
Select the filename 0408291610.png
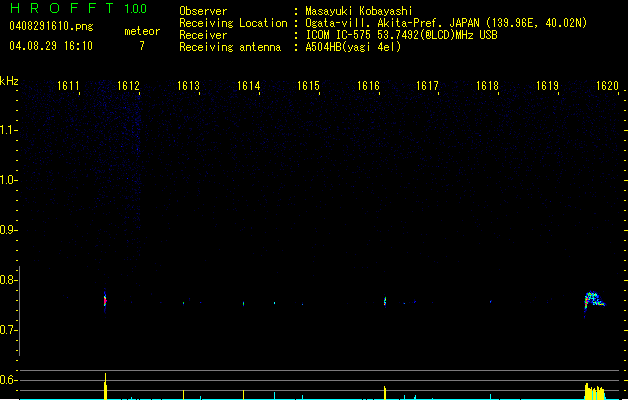pyautogui.click(x=51, y=26)
